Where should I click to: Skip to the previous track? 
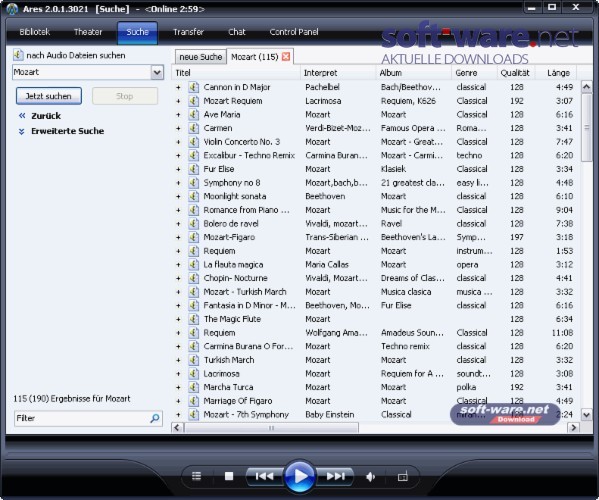click(264, 476)
